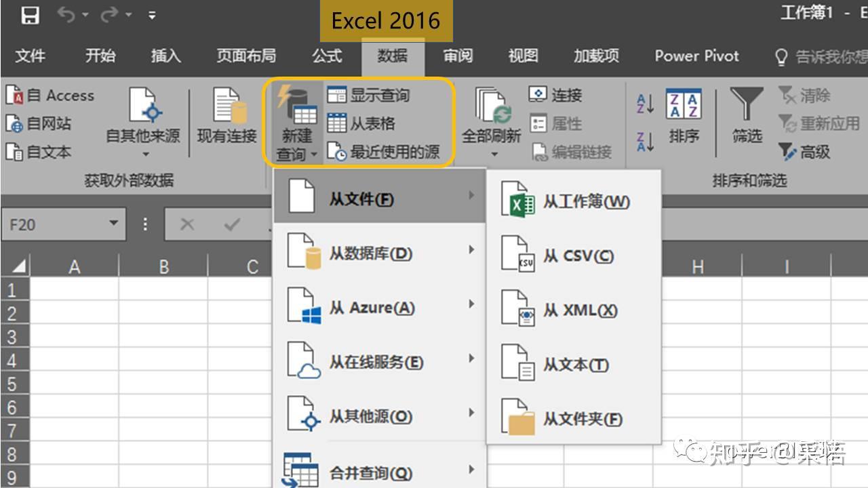
Task: Choose 从 XML(X) in the submenu
Action: [574, 310]
